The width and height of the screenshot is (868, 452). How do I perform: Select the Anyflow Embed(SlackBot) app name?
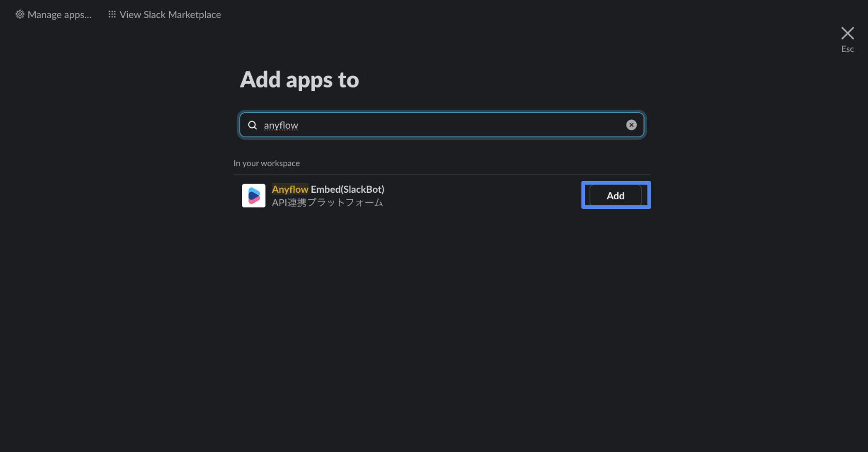tap(328, 189)
